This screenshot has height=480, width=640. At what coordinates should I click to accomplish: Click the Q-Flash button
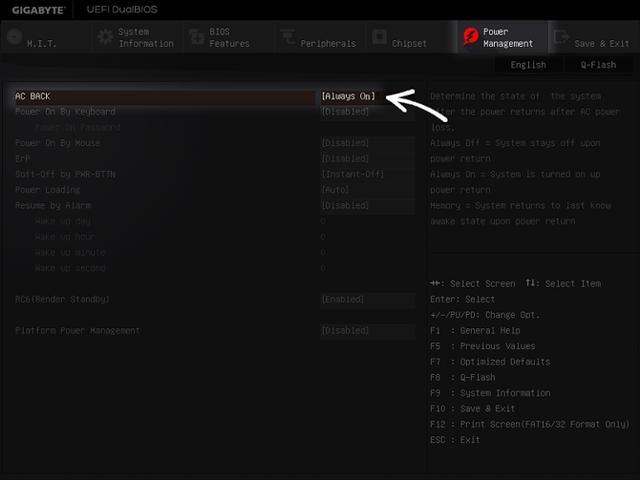point(598,65)
